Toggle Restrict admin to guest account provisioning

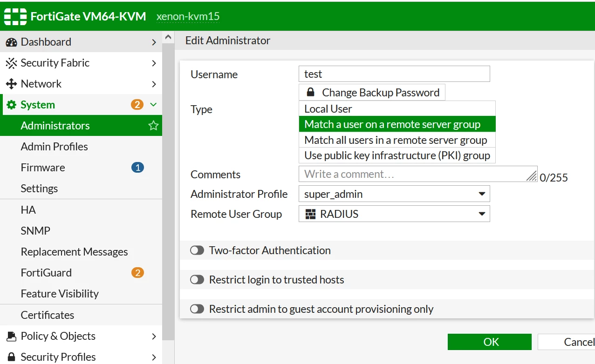197,309
